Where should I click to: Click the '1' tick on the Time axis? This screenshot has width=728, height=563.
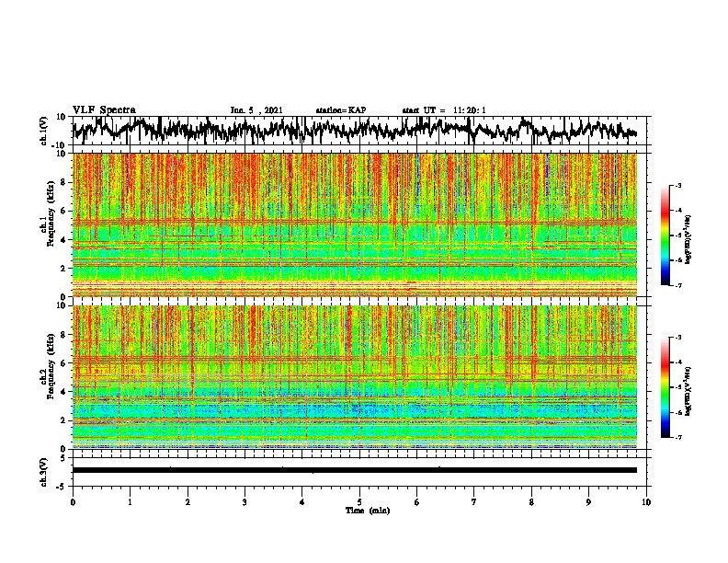click(x=130, y=502)
